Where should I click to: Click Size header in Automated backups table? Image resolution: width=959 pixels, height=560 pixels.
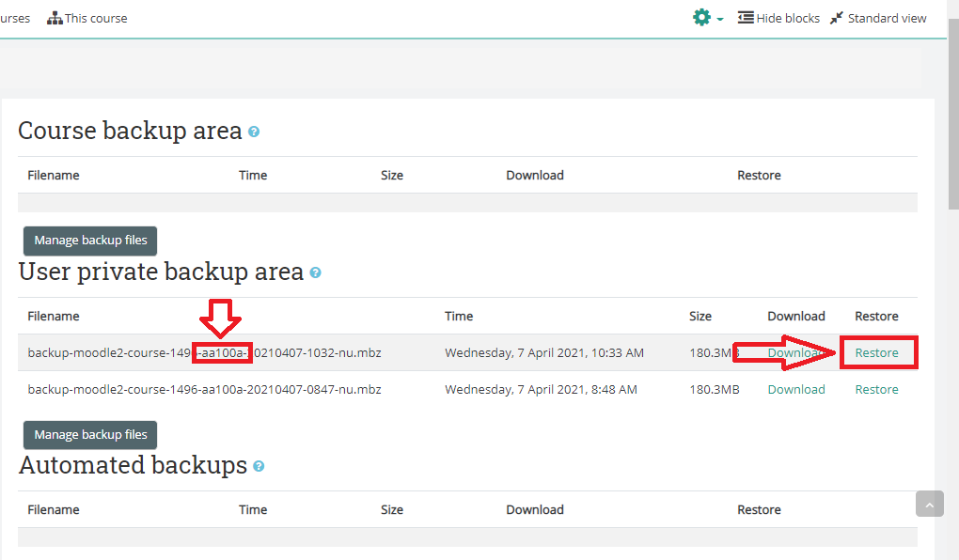click(392, 510)
